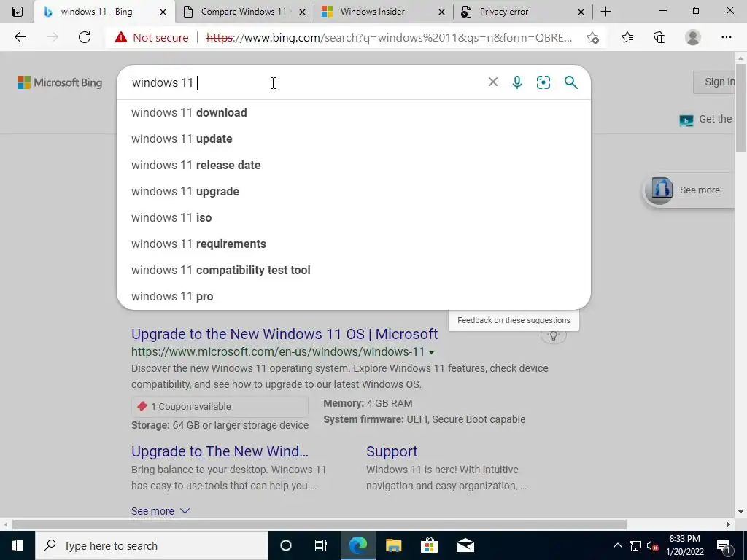Go back to the previous page
The height and width of the screenshot is (560, 747).
pos(20,37)
